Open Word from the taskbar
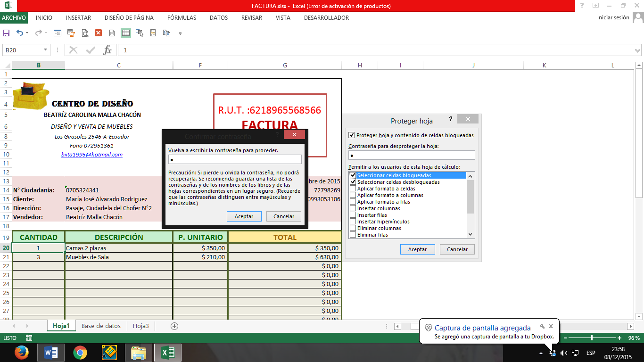 [50, 353]
